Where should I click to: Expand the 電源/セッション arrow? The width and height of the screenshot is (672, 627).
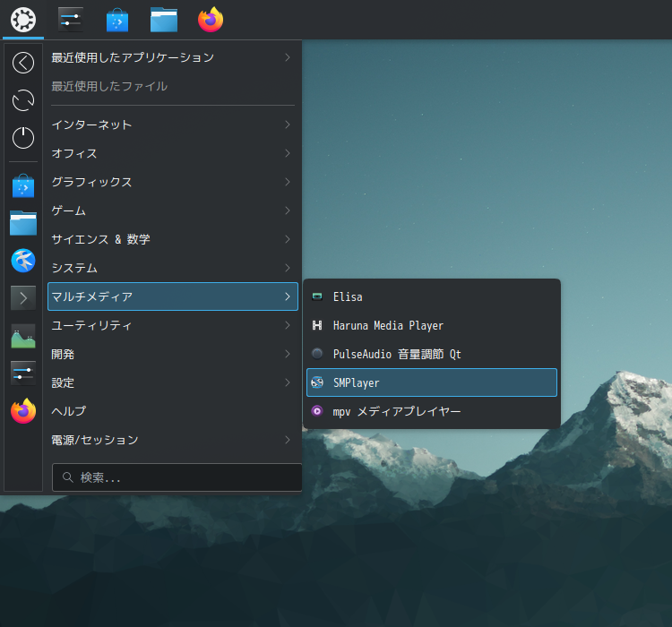(288, 440)
